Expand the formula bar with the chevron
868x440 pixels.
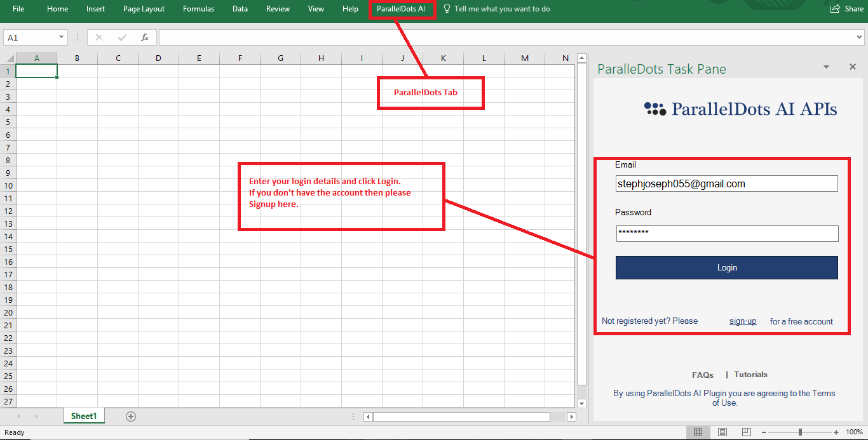(860, 37)
